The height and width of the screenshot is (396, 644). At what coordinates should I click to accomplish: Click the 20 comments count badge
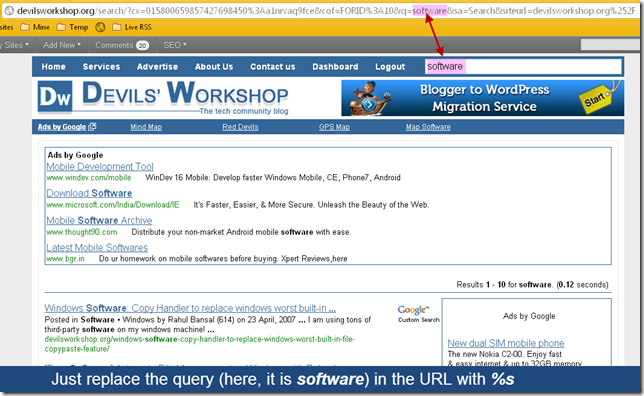point(143,45)
